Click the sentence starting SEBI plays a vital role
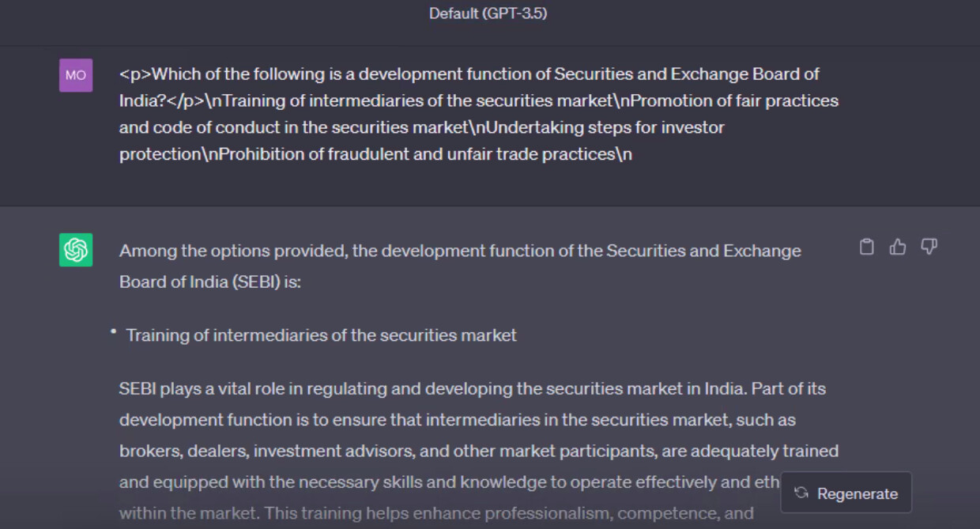980x529 pixels. click(x=473, y=389)
